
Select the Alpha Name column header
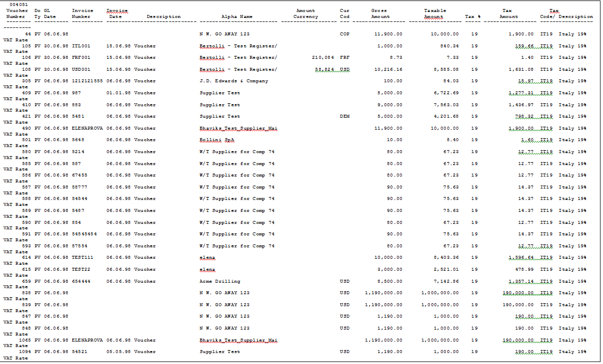[237, 16]
